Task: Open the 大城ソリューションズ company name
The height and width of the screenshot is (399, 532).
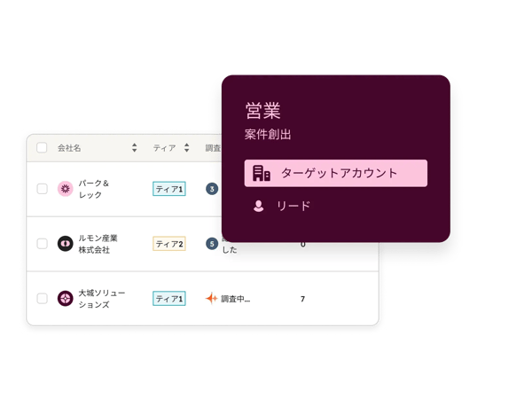Action: [102, 299]
